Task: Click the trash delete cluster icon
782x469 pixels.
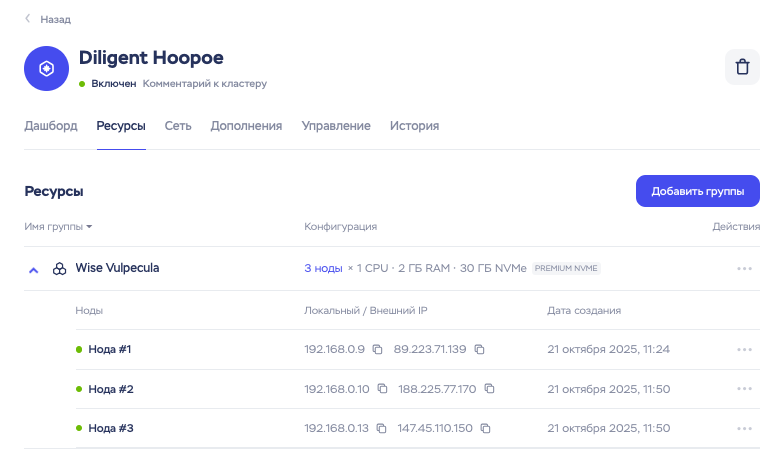Action: [x=742, y=68]
